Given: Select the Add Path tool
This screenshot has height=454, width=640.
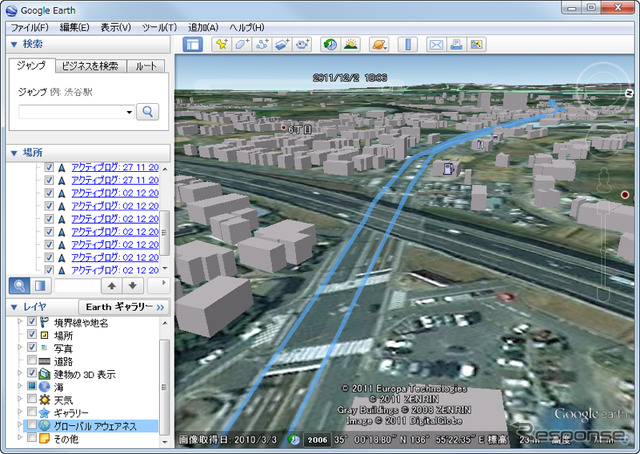Looking at the screenshot, I should point(262,44).
